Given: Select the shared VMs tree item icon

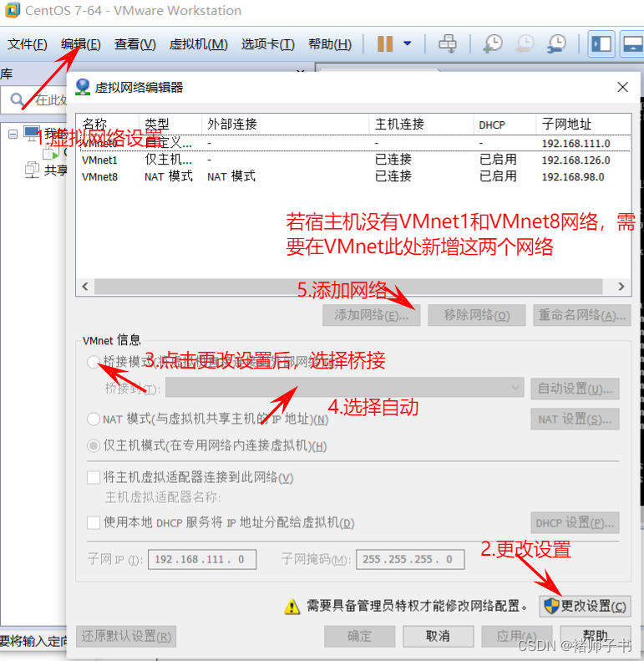Looking at the screenshot, I should click(32, 170).
